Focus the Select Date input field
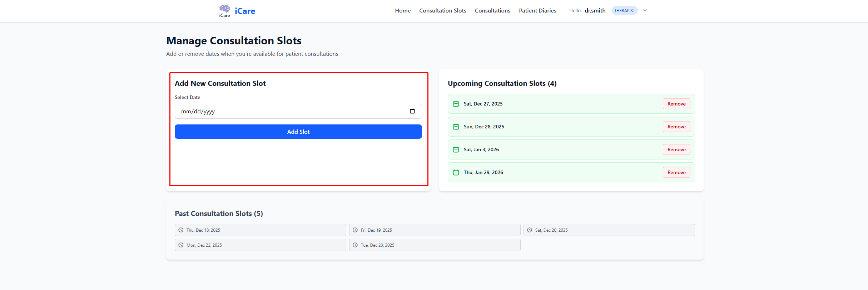This screenshot has width=868, height=290. pyautogui.click(x=286, y=111)
